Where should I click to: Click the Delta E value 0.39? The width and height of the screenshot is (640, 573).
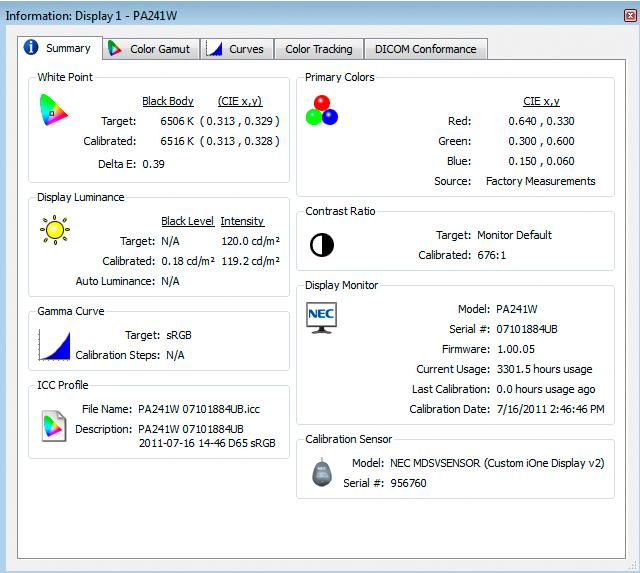pos(153,164)
